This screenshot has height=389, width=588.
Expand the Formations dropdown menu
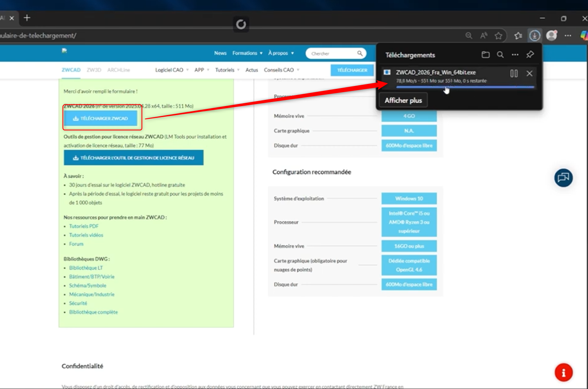coord(247,53)
